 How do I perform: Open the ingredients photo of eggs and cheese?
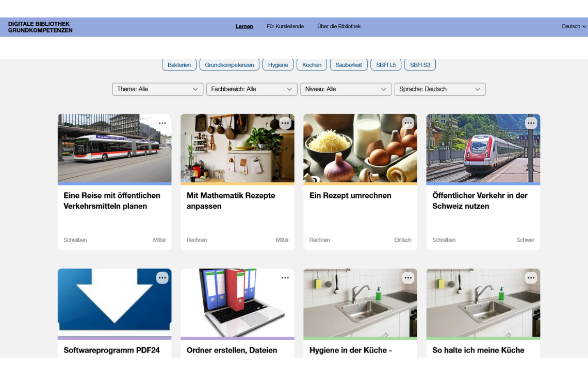coord(361,148)
